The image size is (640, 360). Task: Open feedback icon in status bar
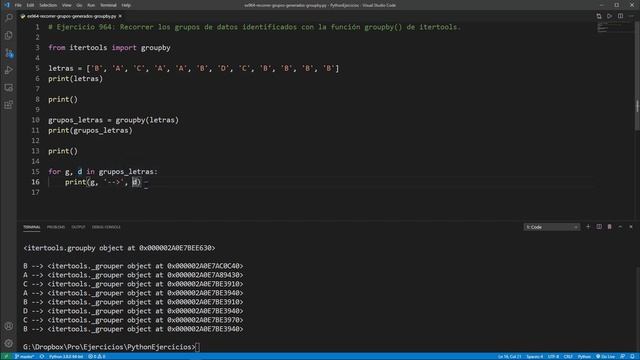(622, 356)
